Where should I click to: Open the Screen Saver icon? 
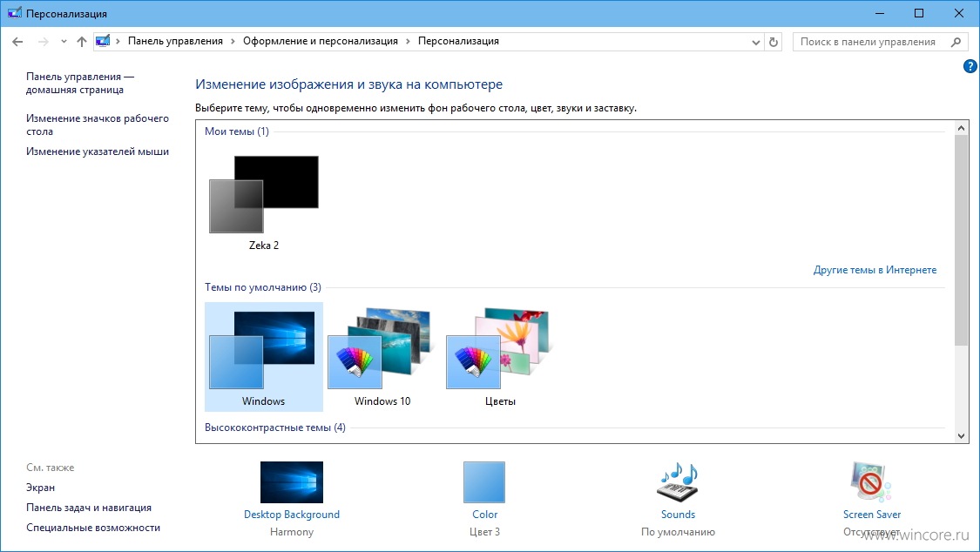point(871,482)
